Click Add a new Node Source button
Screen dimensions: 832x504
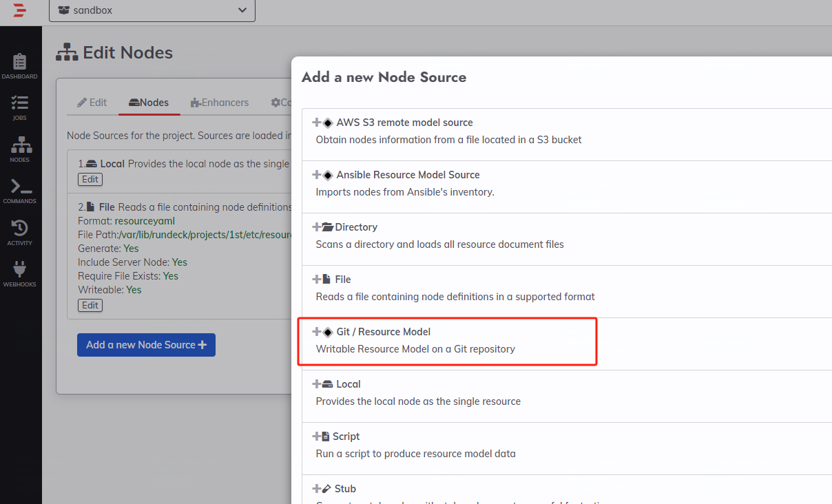146,345
